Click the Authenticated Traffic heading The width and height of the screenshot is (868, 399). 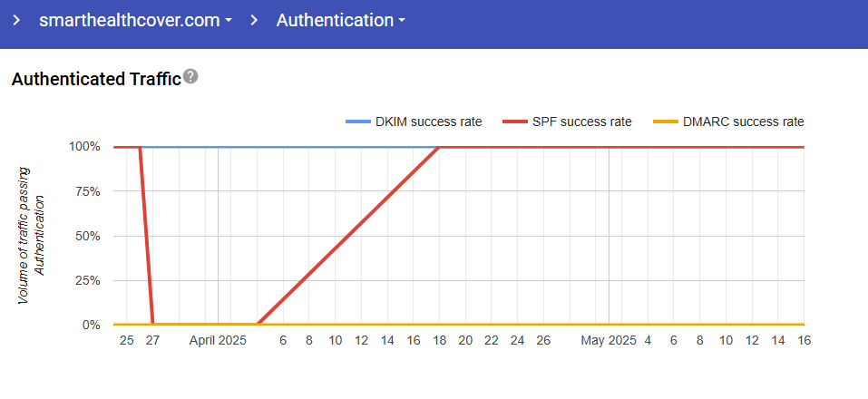click(96, 80)
